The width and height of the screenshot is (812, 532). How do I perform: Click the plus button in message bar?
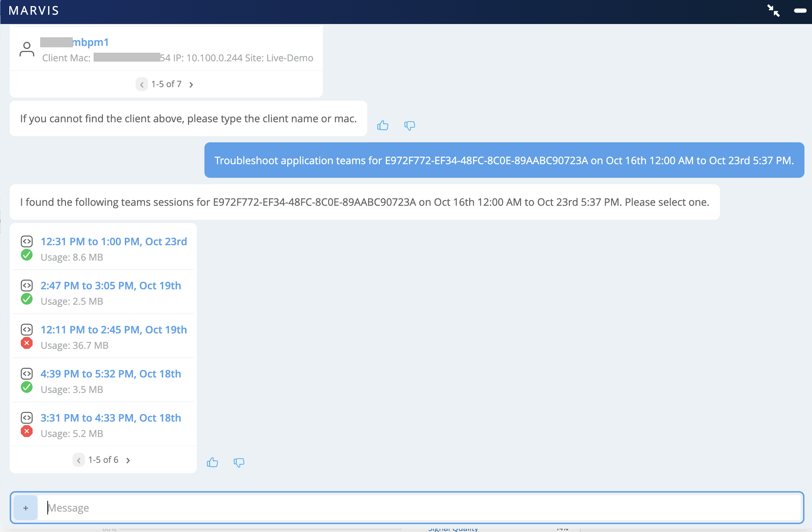pyautogui.click(x=25, y=508)
